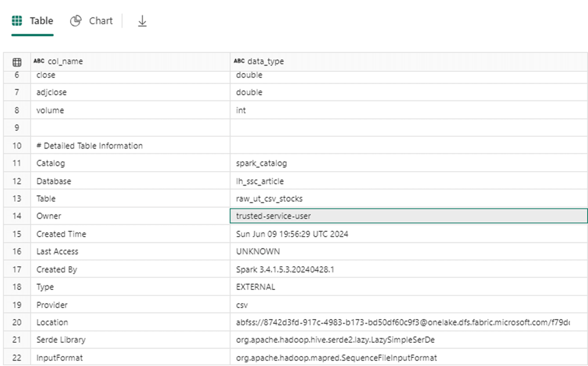Open the Chart view tab
Image resolution: width=588 pixels, height=366 pixels.
point(92,21)
